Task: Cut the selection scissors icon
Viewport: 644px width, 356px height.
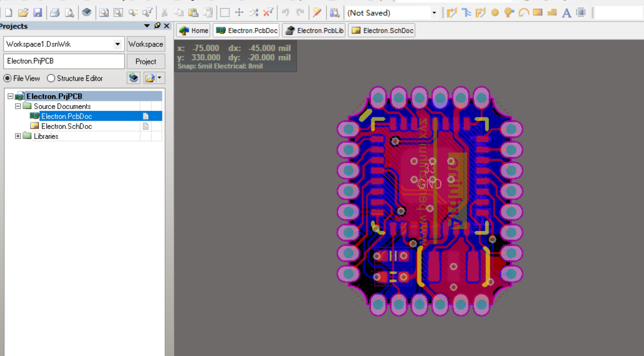Action: coord(165,13)
